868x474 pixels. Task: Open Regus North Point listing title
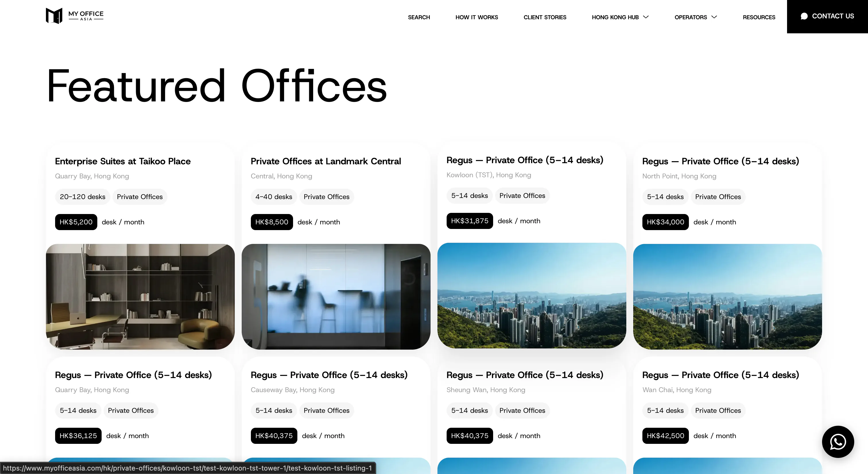720,161
